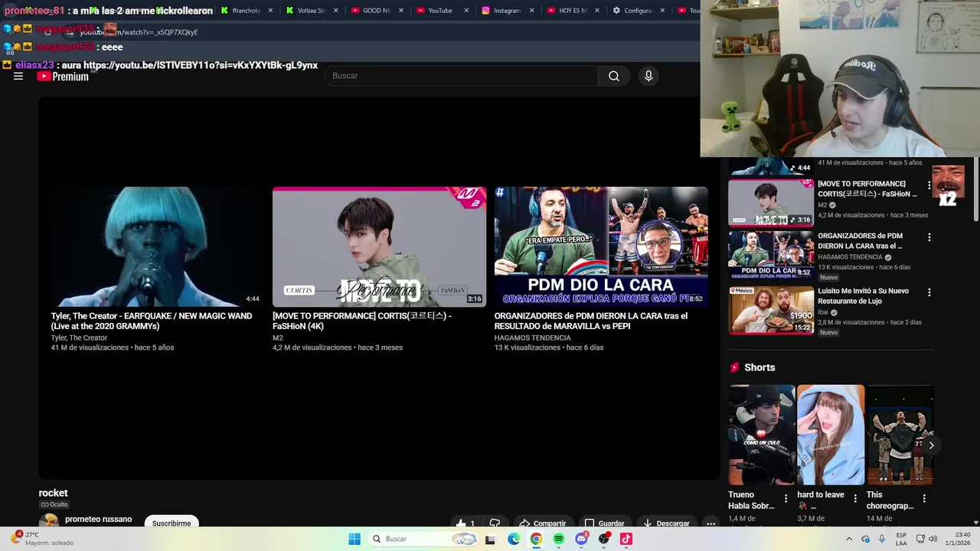
Task: Open Task View from the taskbar
Action: point(490,539)
